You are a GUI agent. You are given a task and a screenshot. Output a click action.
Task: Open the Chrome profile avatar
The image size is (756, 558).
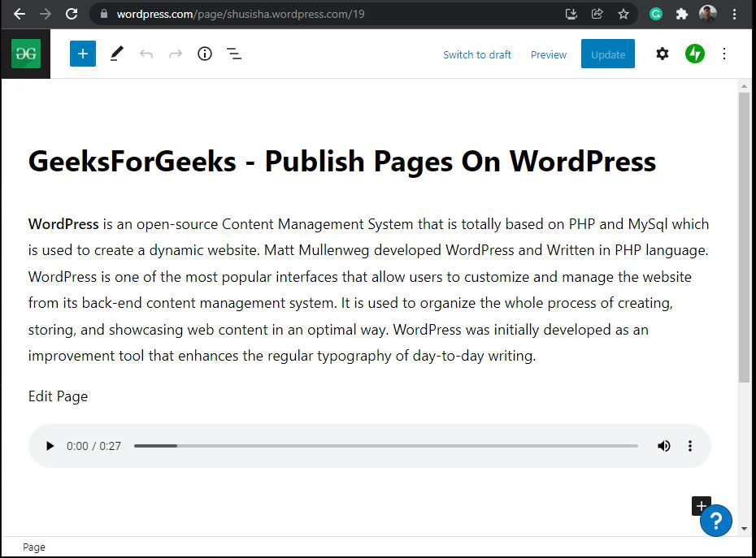pyautogui.click(x=708, y=14)
